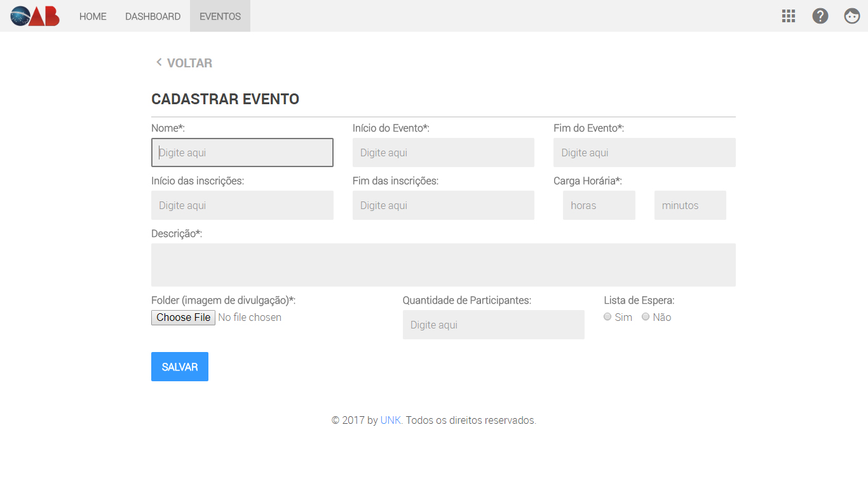
Task: Click the OAB logo icon
Action: pyautogui.click(x=35, y=16)
